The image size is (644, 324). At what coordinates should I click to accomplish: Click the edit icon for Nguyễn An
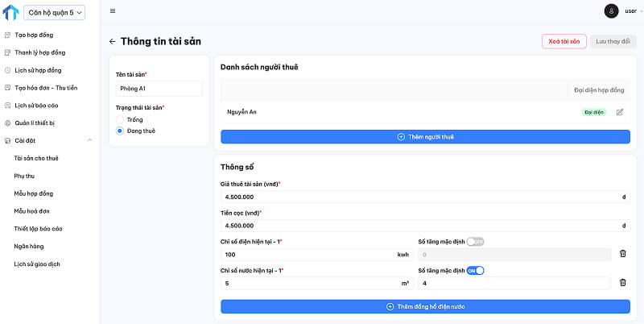[x=619, y=112]
